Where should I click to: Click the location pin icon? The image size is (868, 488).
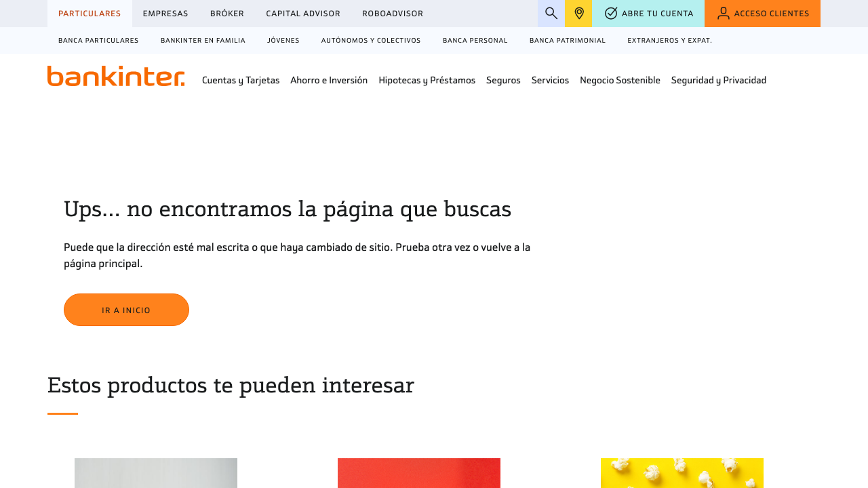tap(578, 14)
